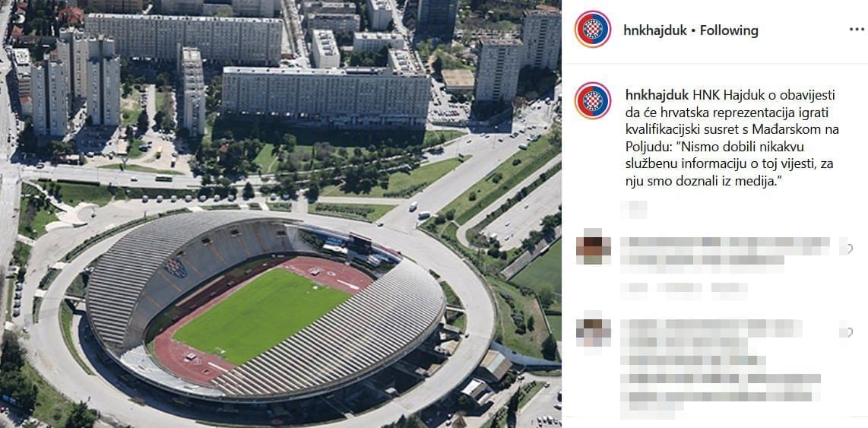The width and height of the screenshot is (868, 428).
Task: Open the hnkhajduk username link in the header
Action: (x=655, y=30)
